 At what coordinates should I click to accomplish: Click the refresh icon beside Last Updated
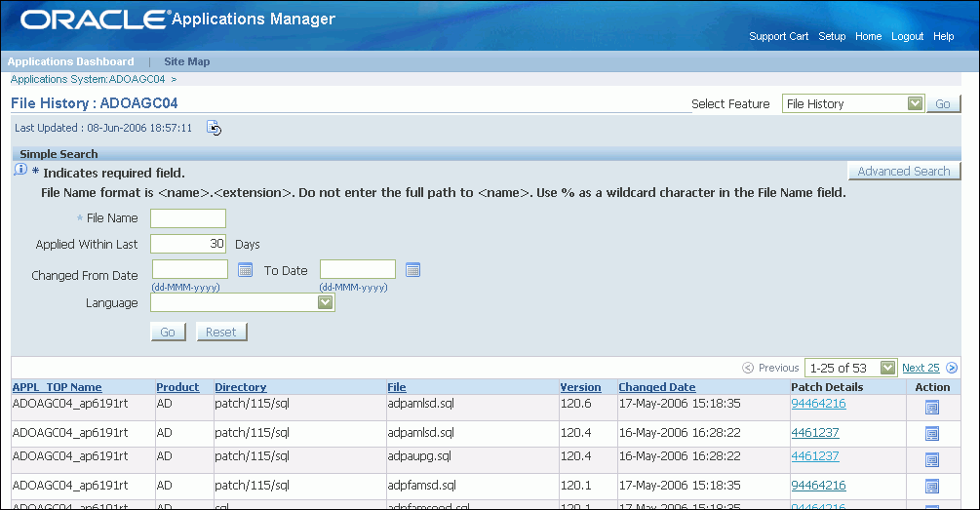coord(214,128)
